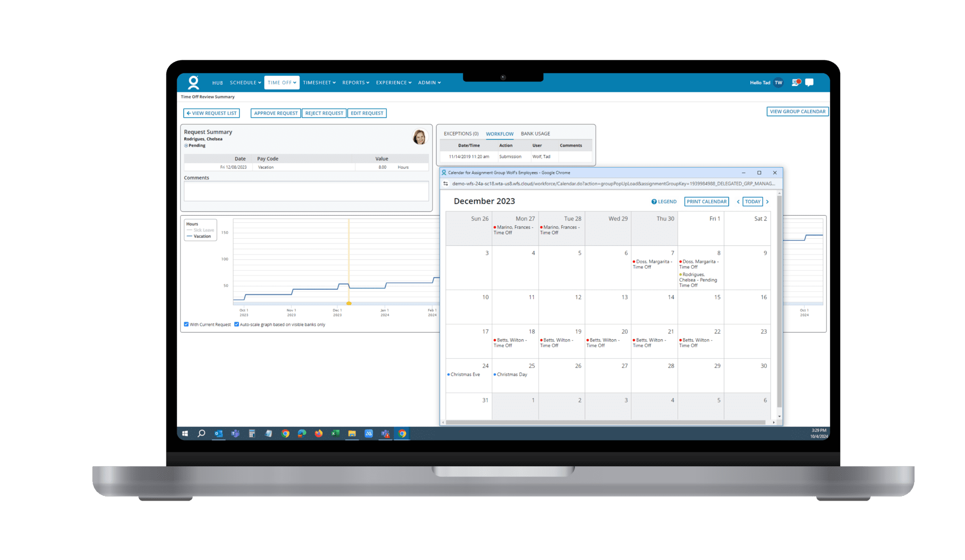Open Microsoft Teams from the taskbar
This screenshot has height=560, width=965.
(235, 434)
